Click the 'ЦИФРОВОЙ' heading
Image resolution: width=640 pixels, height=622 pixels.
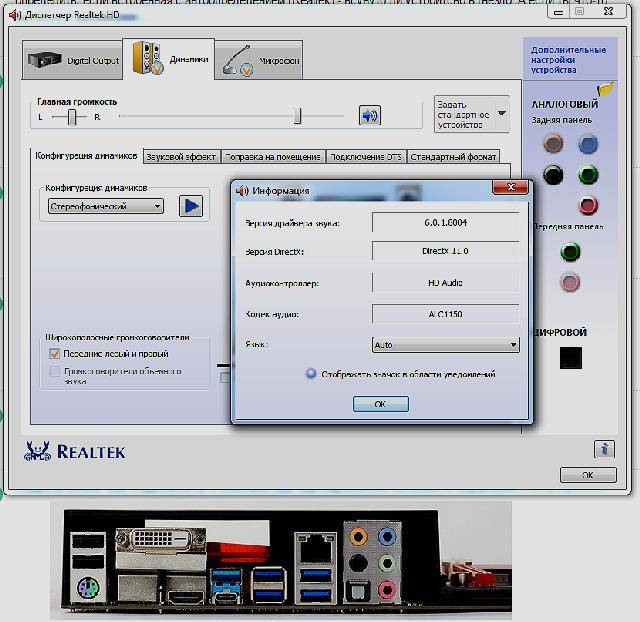(x=561, y=332)
